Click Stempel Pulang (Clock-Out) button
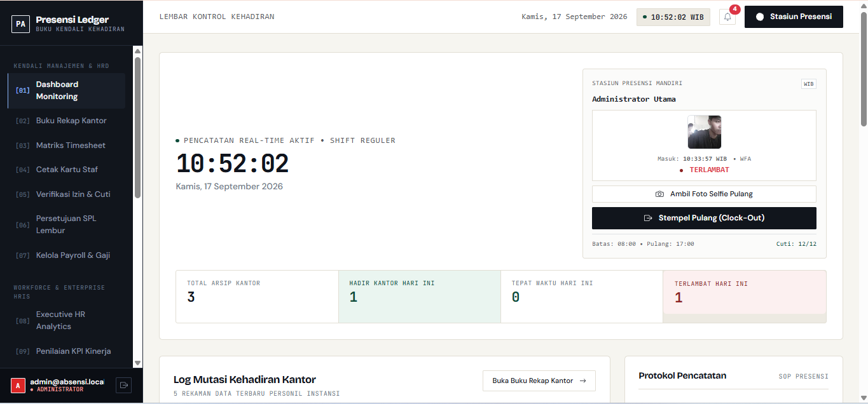This screenshot has height=404, width=868. pos(704,218)
